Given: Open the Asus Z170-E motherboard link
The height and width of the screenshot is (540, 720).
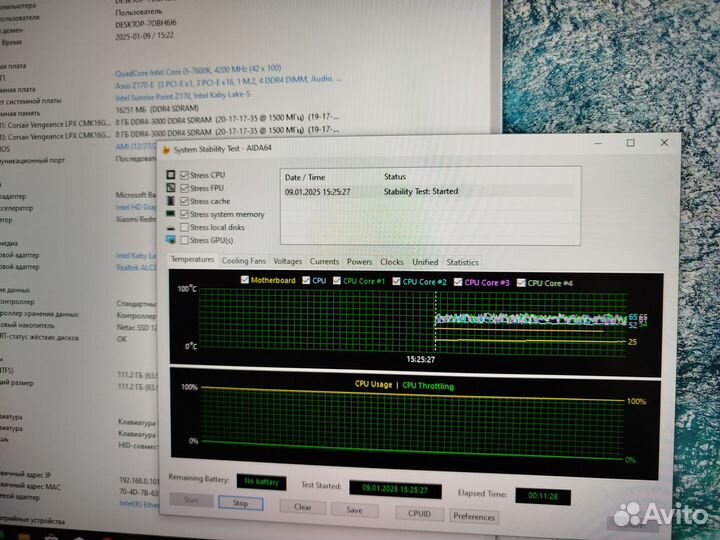Looking at the screenshot, I should click(228, 83).
